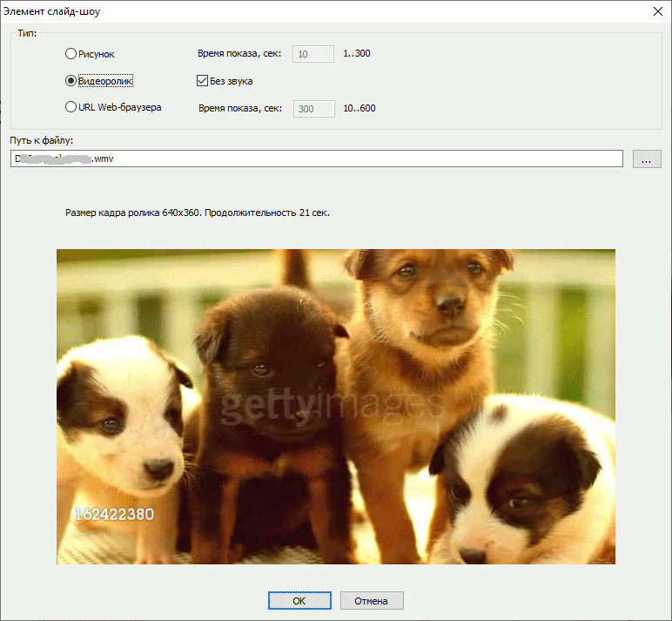Click "Время показа, сек:" label beside URL option
The width and height of the screenshot is (672, 621).
[240, 109]
